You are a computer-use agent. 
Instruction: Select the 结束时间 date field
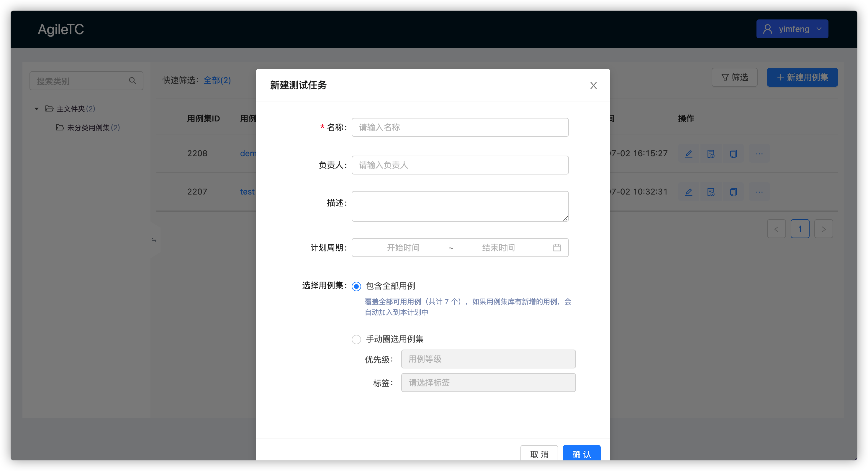click(498, 248)
